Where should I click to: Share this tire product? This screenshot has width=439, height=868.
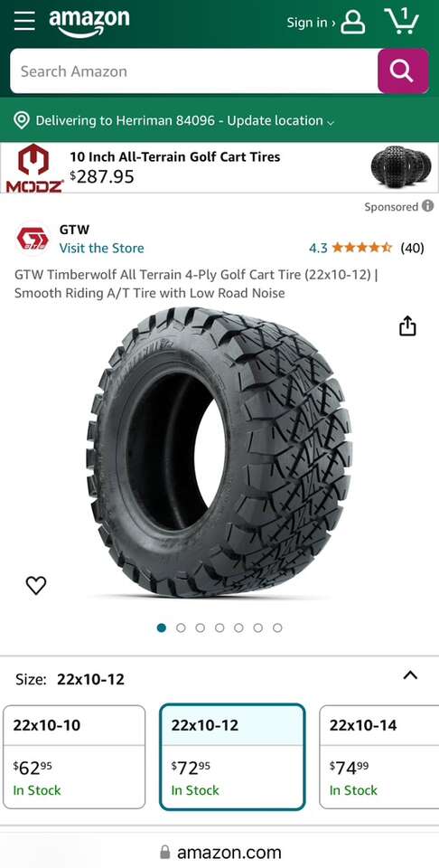(x=406, y=325)
